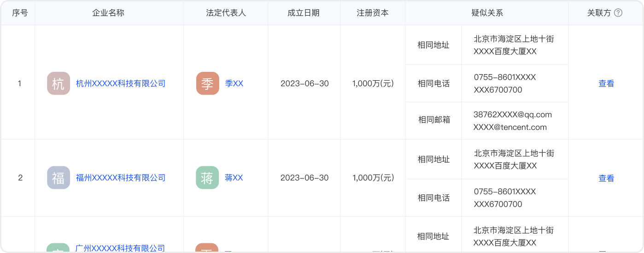Open 福州XXXXX科技有限公司 company link

click(x=120, y=178)
